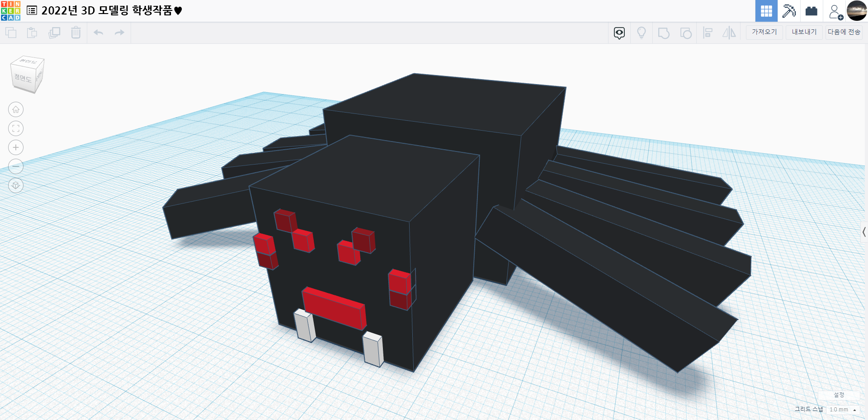Open the 설정 grid settings button
Viewport: 868px width, 420px height.
[x=839, y=395]
